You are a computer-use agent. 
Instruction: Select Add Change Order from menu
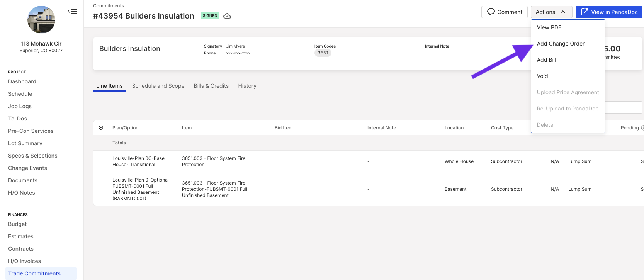tap(561, 44)
